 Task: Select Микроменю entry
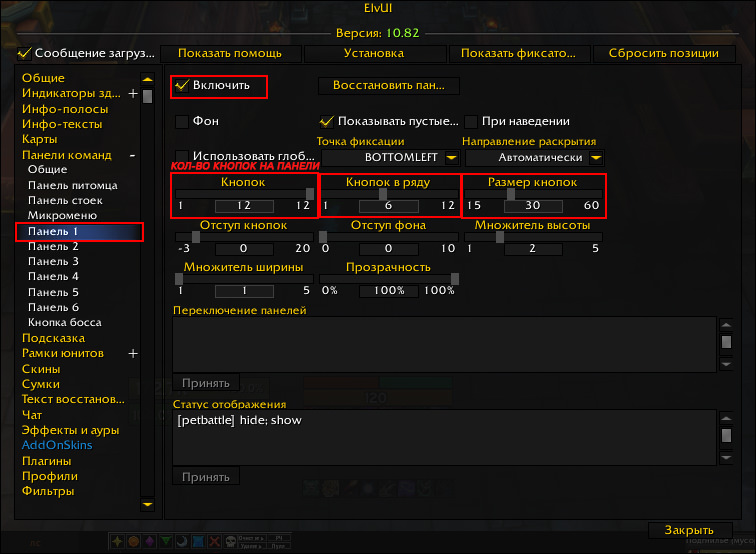pyautogui.click(x=62, y=216)
